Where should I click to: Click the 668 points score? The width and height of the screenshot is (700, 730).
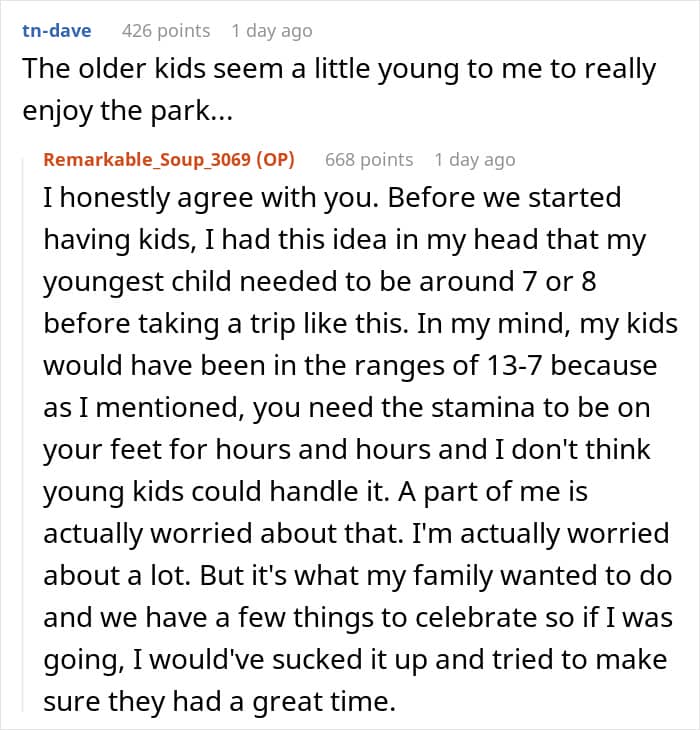pos(369,160)
